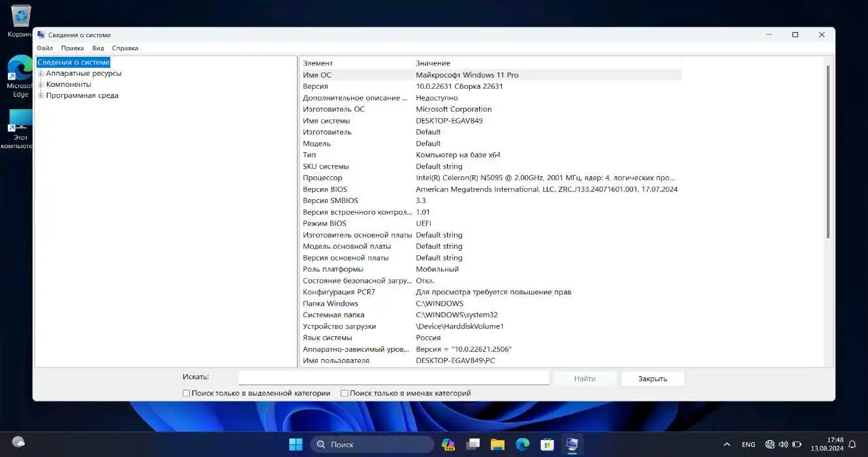Screen dimensions: 868x457
Task: Expand the Программная среда node
Action: click(x=41, y=96)
